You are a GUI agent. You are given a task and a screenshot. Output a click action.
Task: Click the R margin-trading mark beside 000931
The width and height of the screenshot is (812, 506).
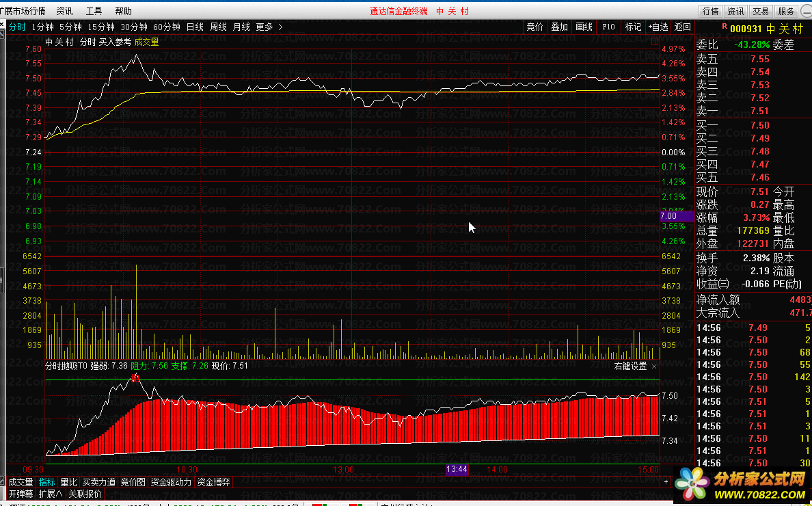[x=725, y=25]
